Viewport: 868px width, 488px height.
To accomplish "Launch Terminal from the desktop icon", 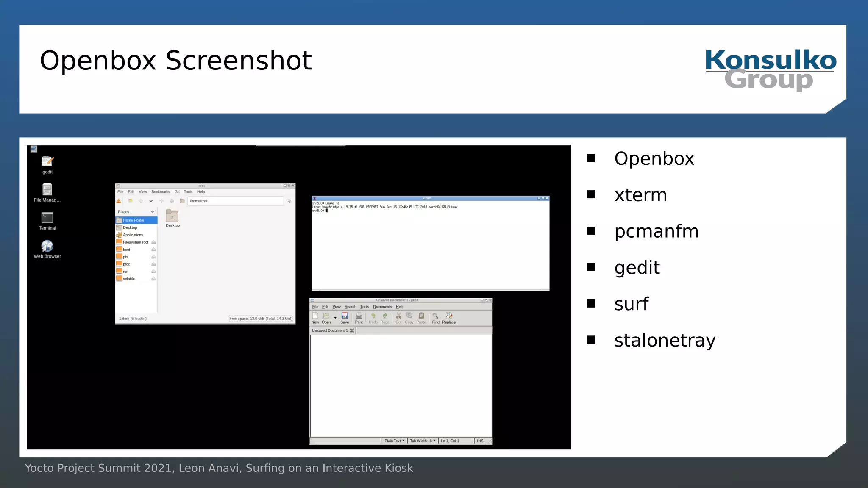I will [x=47, y=218].
